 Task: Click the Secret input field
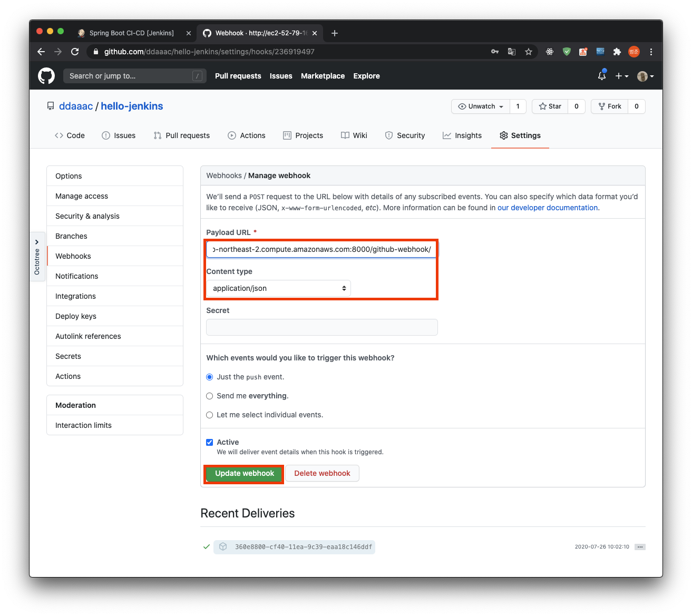[321, 327]
